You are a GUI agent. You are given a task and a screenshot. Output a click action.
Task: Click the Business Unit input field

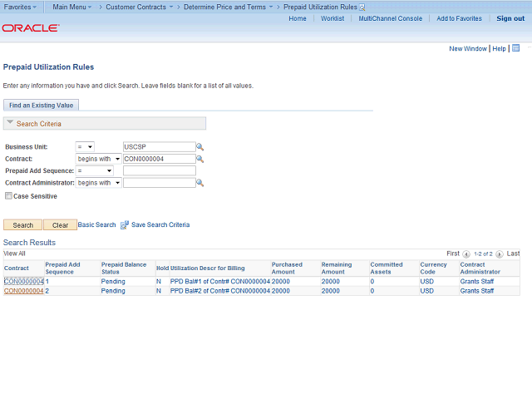click(159, 147)
